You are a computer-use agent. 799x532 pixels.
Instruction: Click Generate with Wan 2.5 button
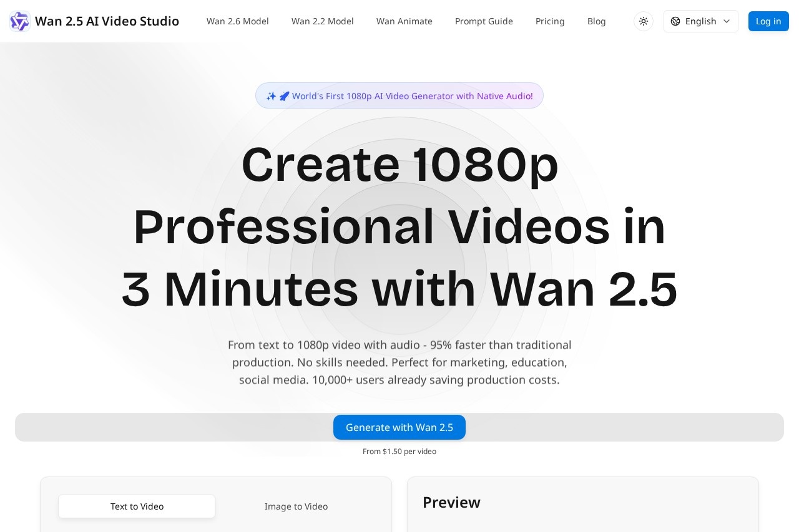pos(399,427)
